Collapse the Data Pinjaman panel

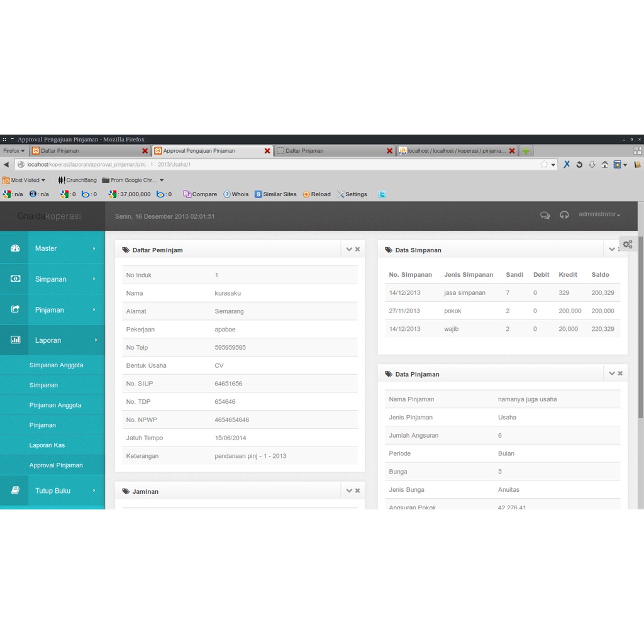[x=611, y=373]
